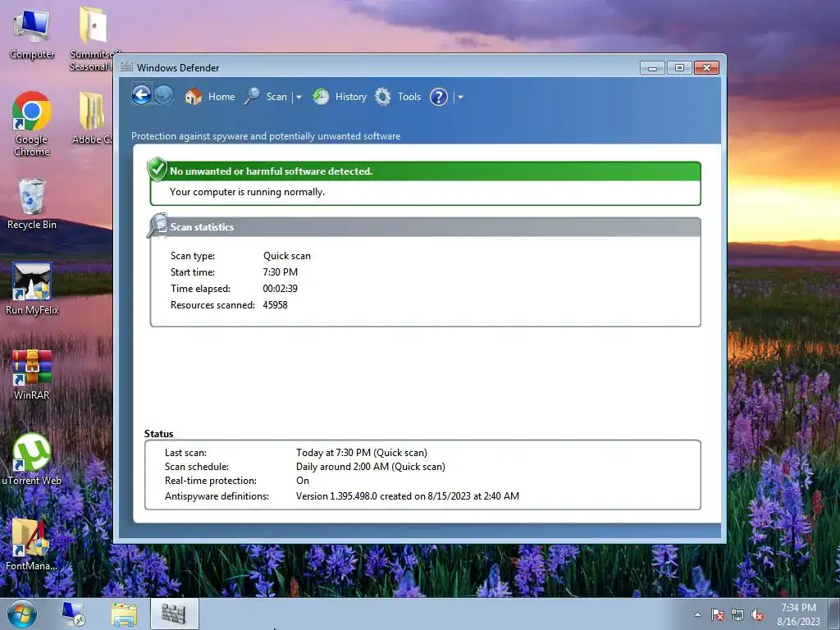Click the 'Antispyware definitions:' label
The height and width of the screenshot is (630, 840).
(x=217, y=496)
